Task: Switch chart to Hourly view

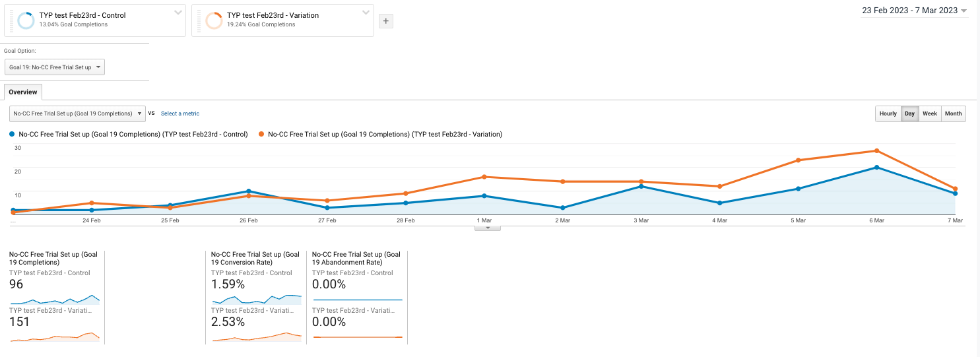Action: 888,114
